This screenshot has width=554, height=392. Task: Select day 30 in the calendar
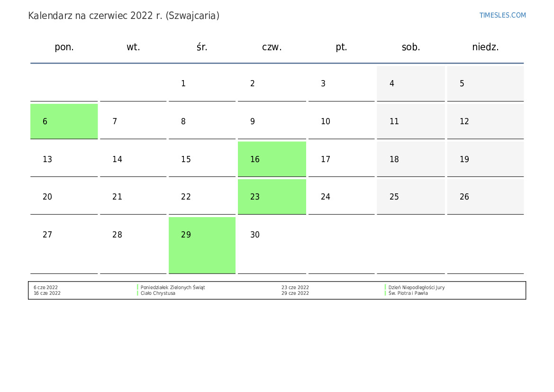(272, 245)
